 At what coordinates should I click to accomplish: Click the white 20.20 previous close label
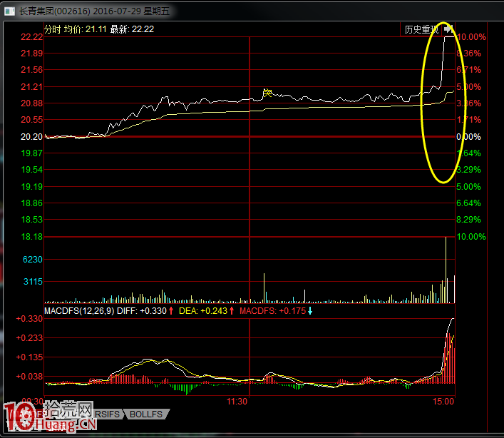pyautogui.click(x=32, y=137)
